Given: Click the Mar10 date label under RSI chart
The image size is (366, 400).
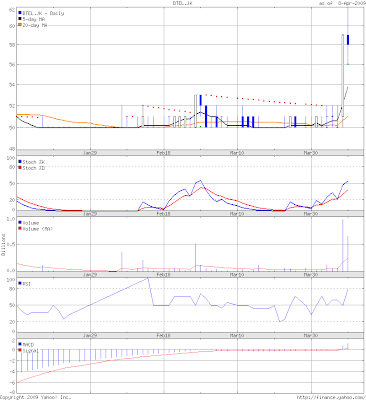Looking at the screenshot, I should 237,335.
